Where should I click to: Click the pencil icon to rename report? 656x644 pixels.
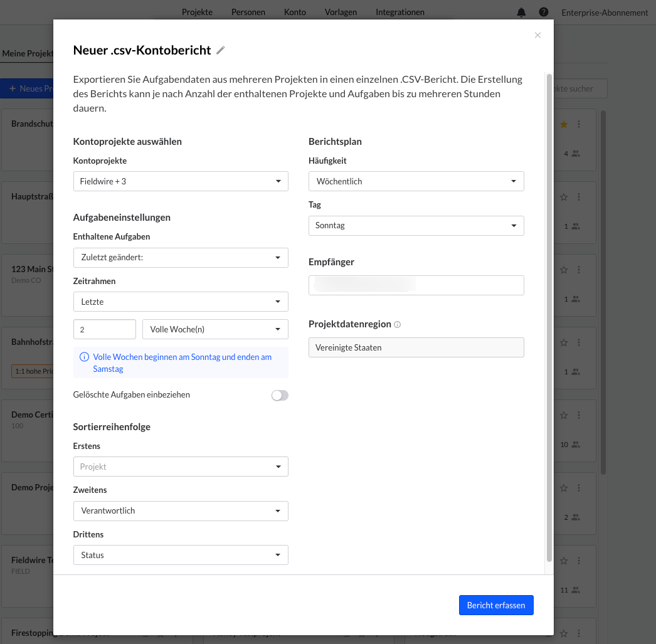(220, 51)
